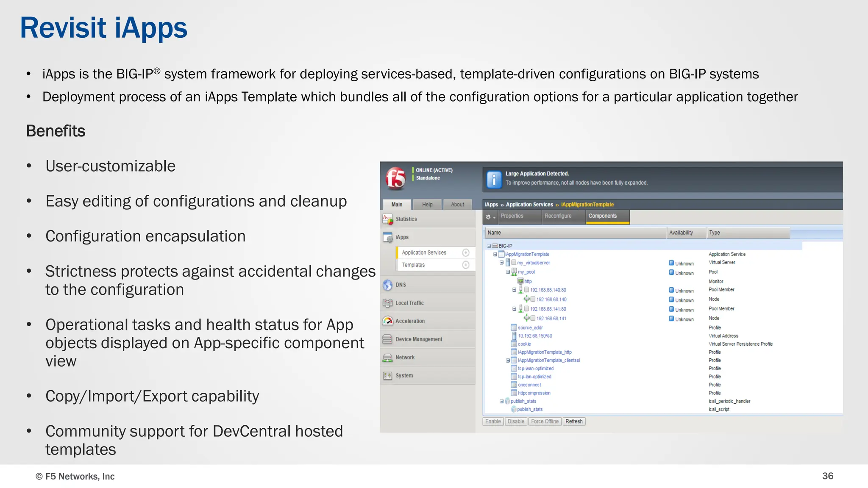Image resolution: width=868 pixels, height=488 pixels.
Task: Switch to the Main tab
Action: click(397, 205)
